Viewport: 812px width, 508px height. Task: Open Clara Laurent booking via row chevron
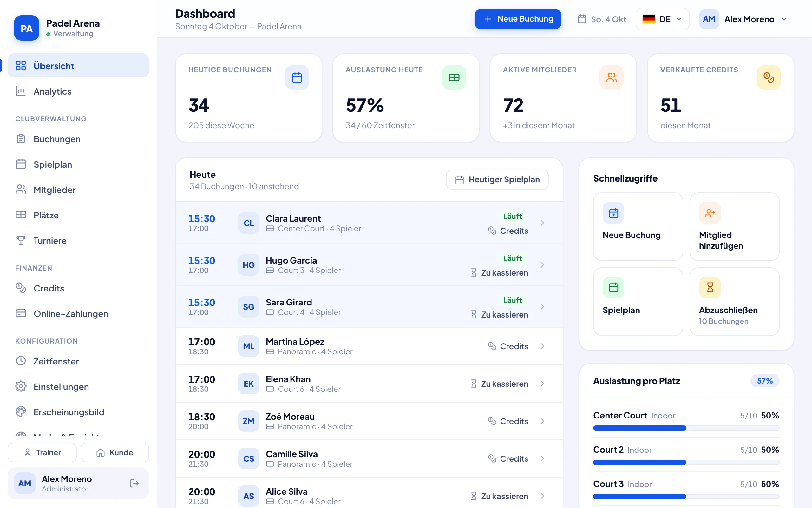[x=542, y=223]
